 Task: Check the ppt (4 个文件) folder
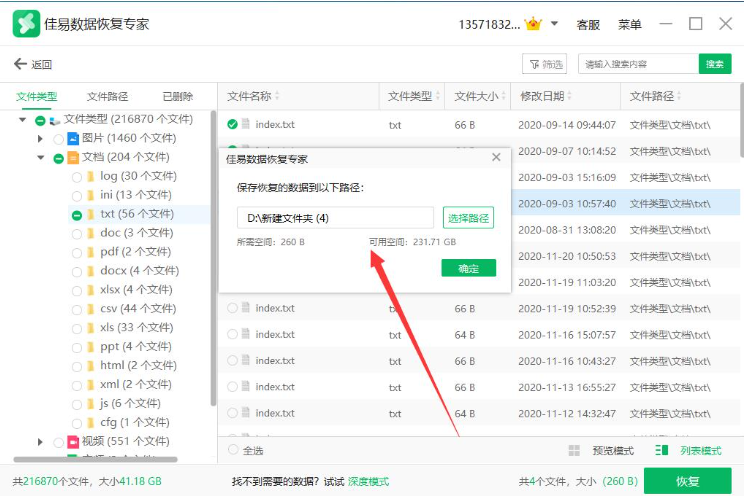pos(76,348)
